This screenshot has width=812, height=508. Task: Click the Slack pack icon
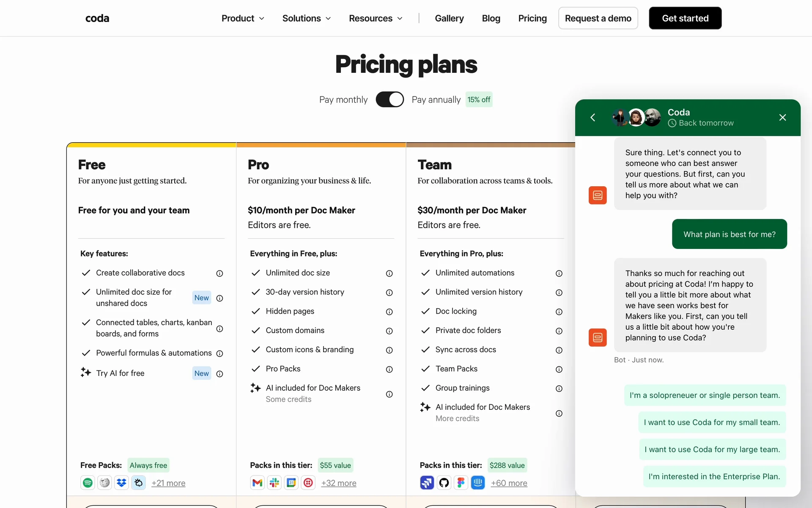(x=274, y=483)
